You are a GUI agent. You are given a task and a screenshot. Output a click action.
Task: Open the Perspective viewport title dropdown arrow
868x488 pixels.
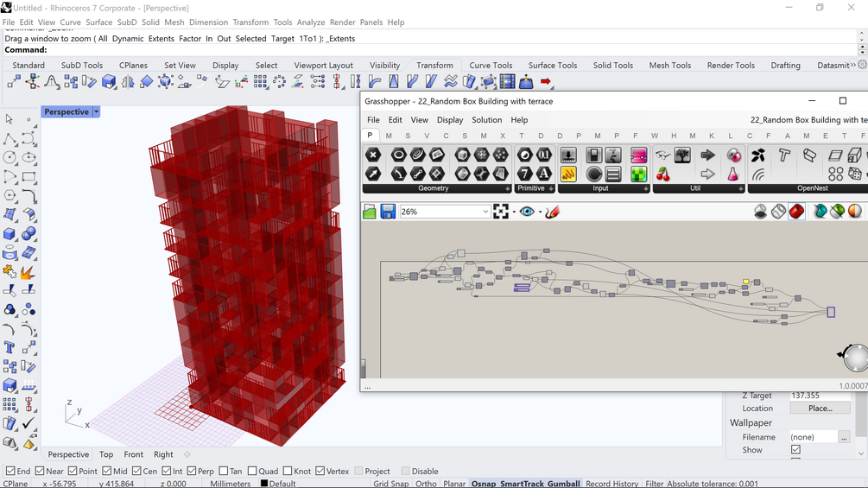pos(97,111)
